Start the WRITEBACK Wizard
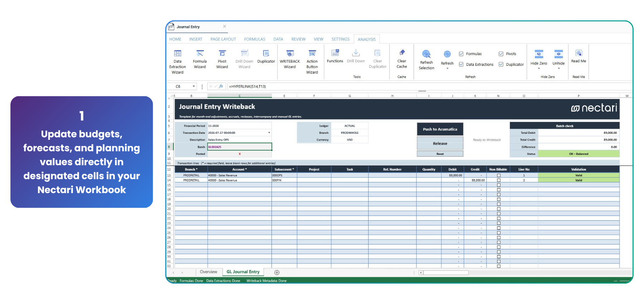Viewport: 644px width, 304px height. point(290,59)
